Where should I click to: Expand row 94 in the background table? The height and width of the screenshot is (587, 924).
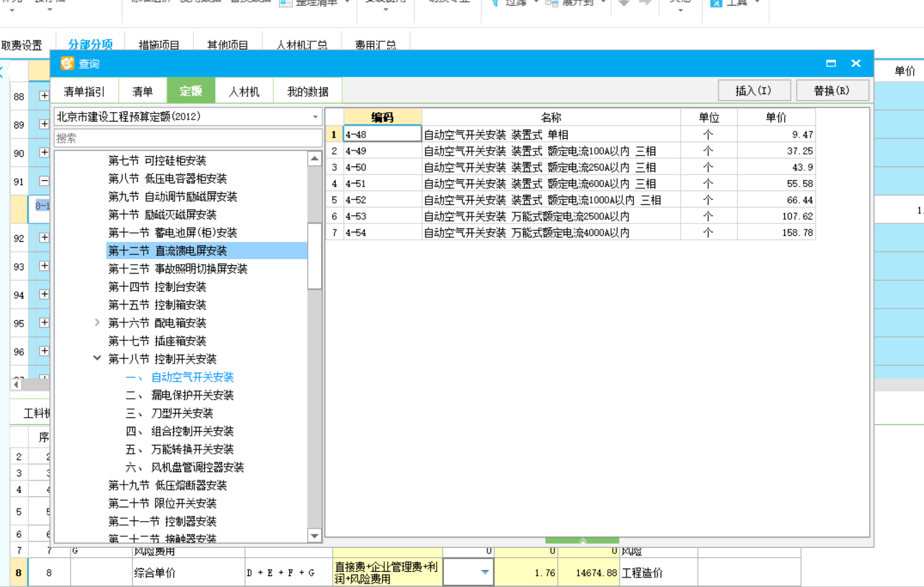(x=44, y=294)
